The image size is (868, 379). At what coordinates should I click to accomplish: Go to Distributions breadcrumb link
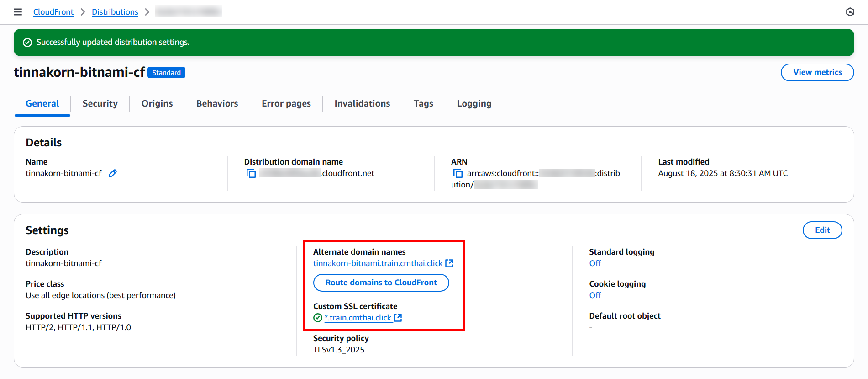(115, 12)
